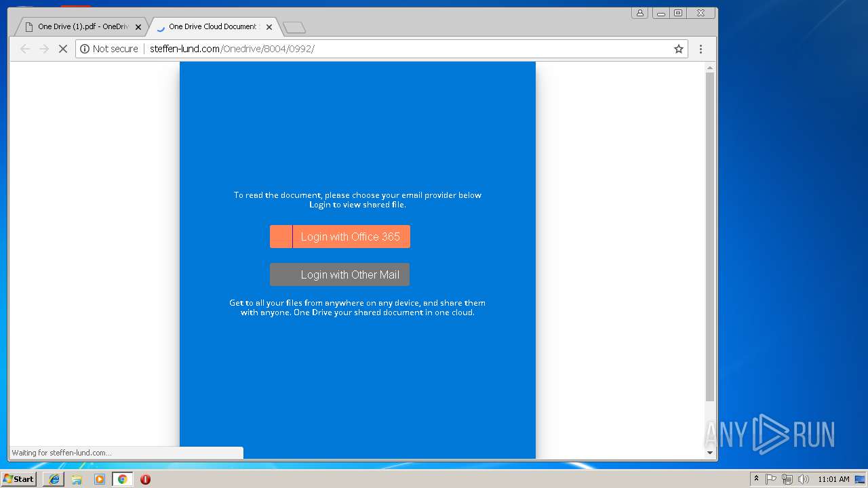This screenshot has height=488, width=868.
Task: Close the One Drive (1).pdf tab
Action: pos(138,27)
